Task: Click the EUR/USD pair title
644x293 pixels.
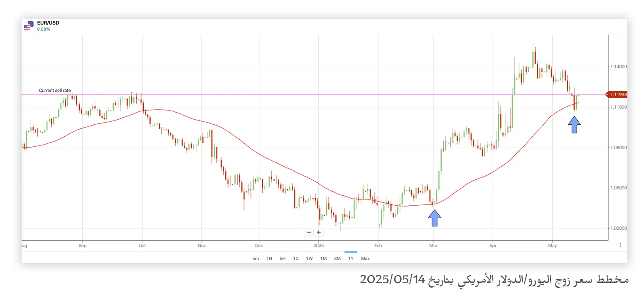Action: click(x=48, y=23)
